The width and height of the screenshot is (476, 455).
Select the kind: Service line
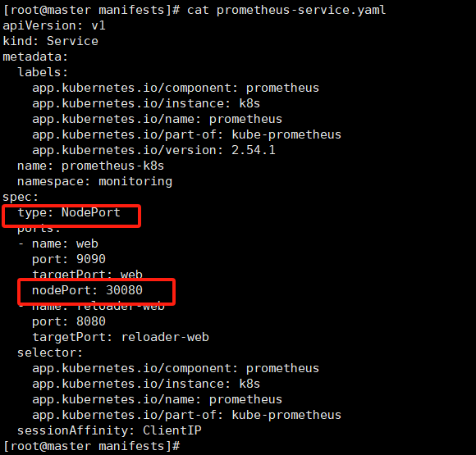click(x=50, y=41)
